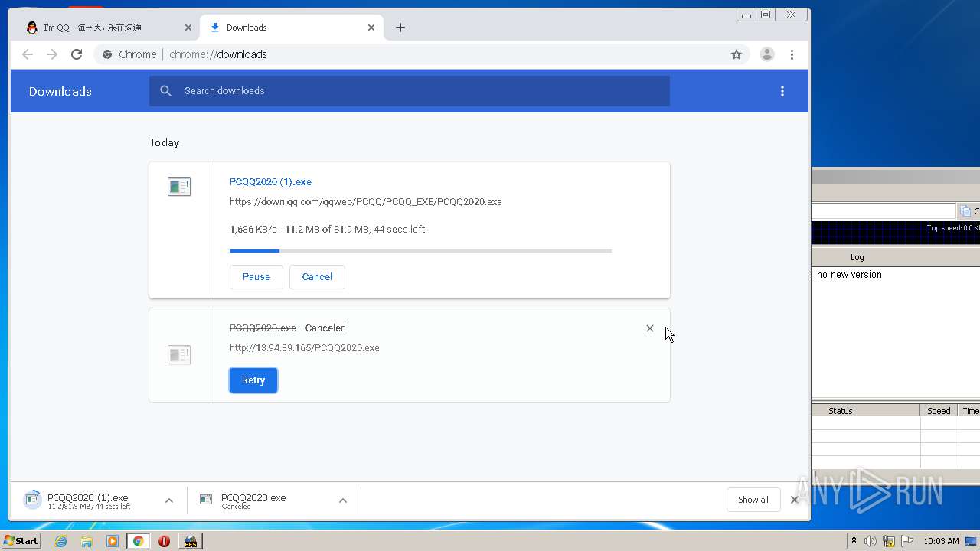Image resolution: width=980 pixels, height=551 pixels.
Task: Close the Downloads tab
Action: 371,28
